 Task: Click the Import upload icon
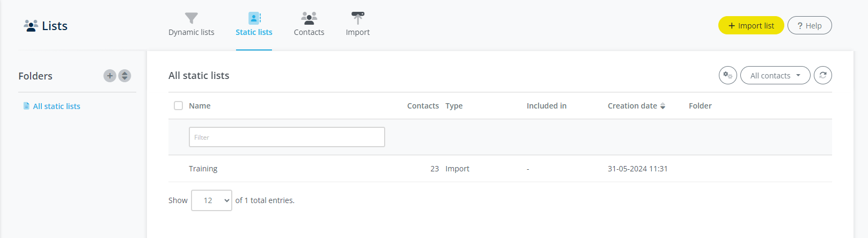point(358,18)
